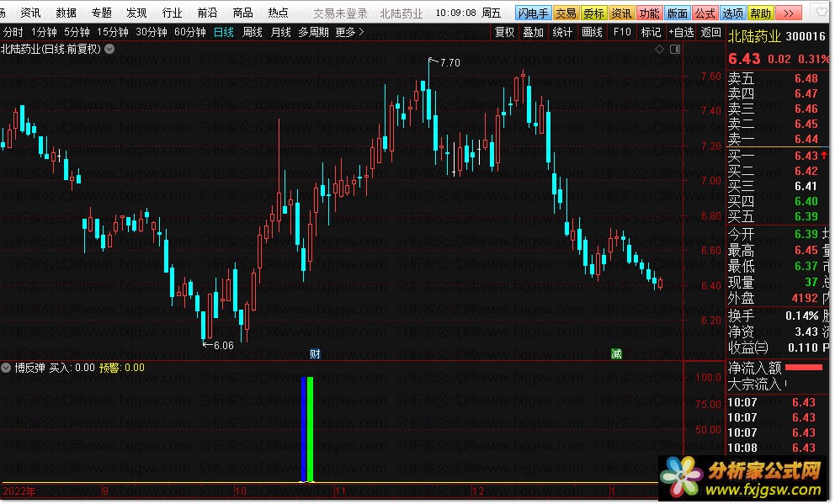Open the 热点 menu
Screen dimensions: 835x504
[278, 13]
